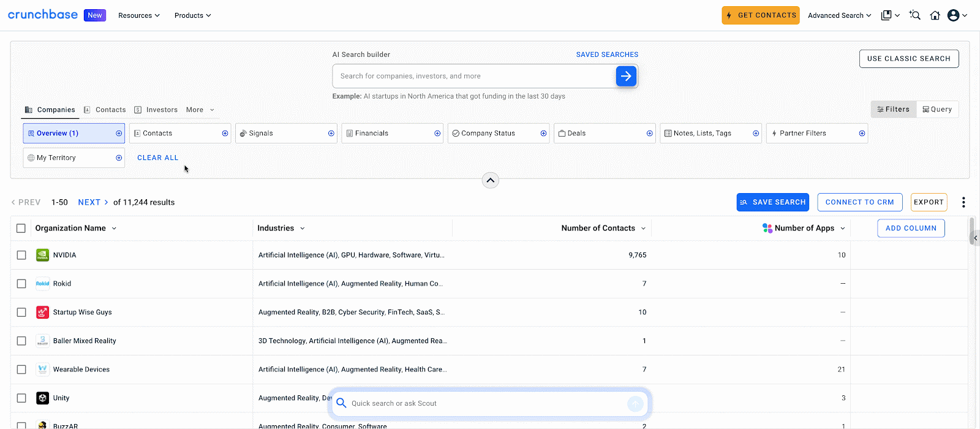Open Number of Apps column dropdown
Image resolution: width=980 pixels, height=429 pixels.
pos(843,228)
